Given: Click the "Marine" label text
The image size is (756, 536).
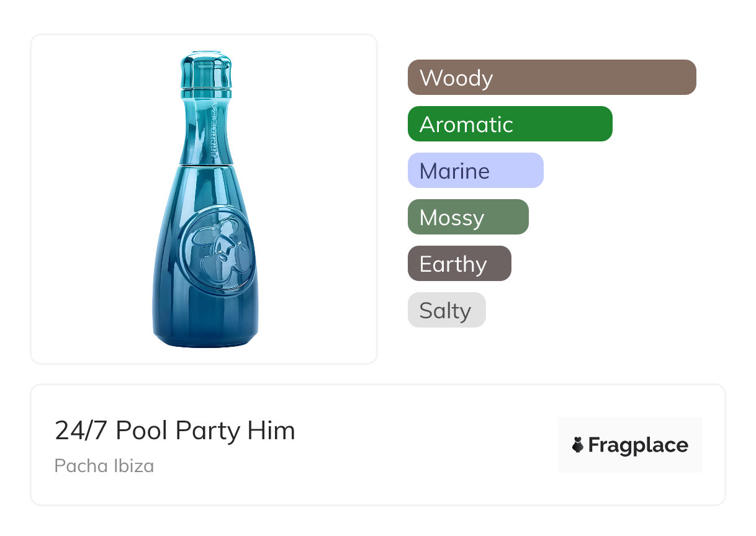Looking at the screenshot, I should pyautogui.click(x=454, y=171).
